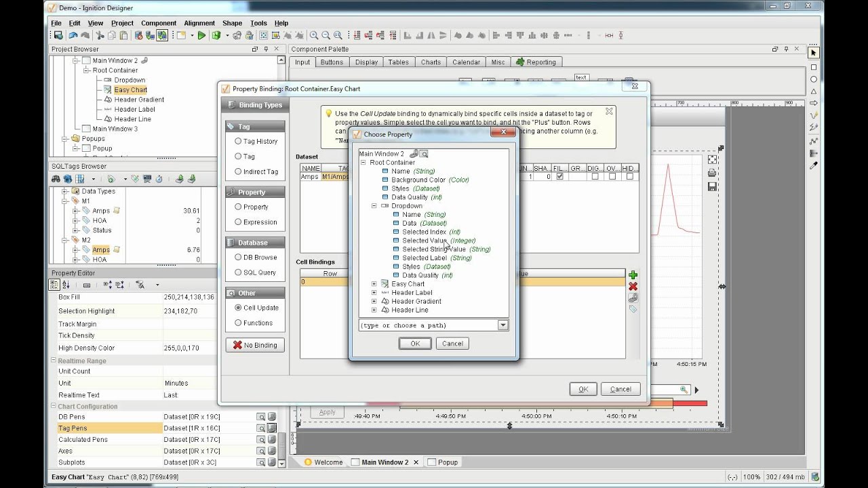Image resolution: width=868 pixels, height=488 pixels.
Task: Click the Save project icon in main toolbar
Action: coord(58,35)
